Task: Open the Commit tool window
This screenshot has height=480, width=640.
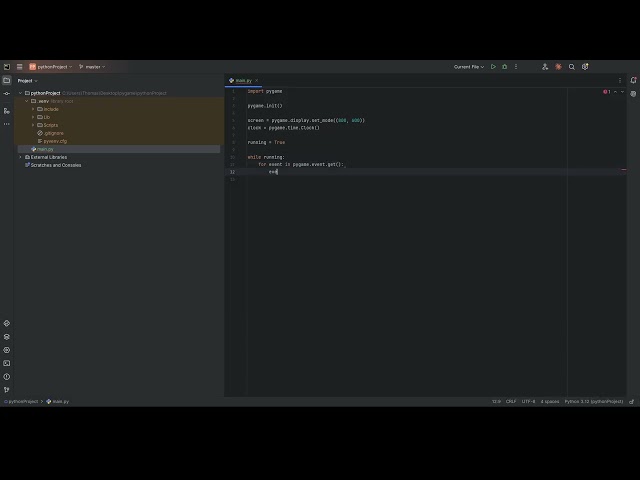Action: coord(7,93)
